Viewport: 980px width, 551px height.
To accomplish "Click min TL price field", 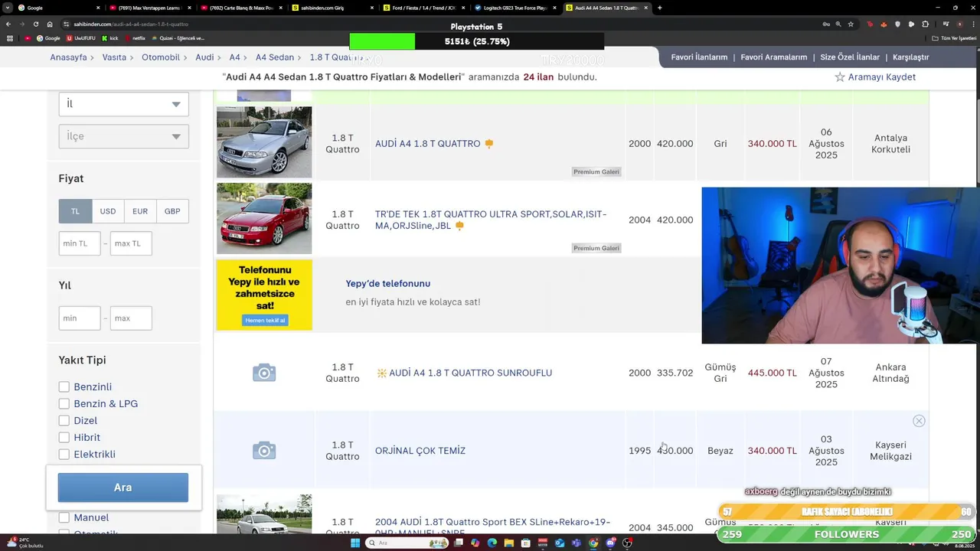I will 80,243.
